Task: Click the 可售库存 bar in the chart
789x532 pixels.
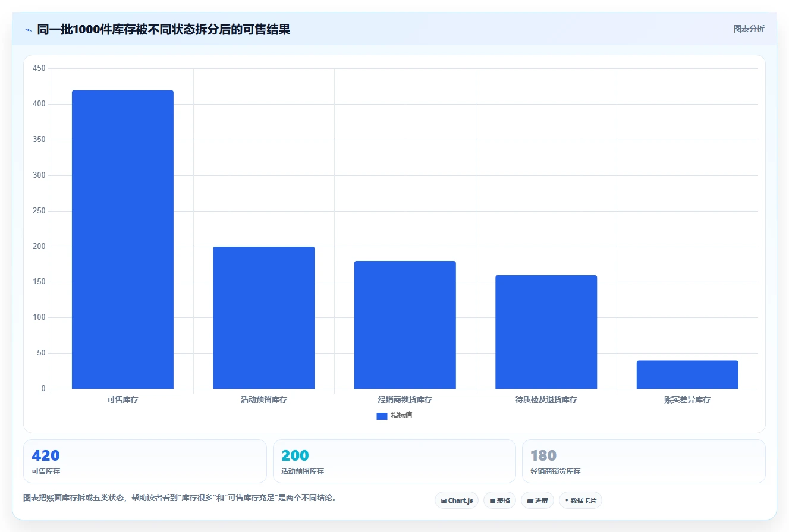Action: (122, 240)
